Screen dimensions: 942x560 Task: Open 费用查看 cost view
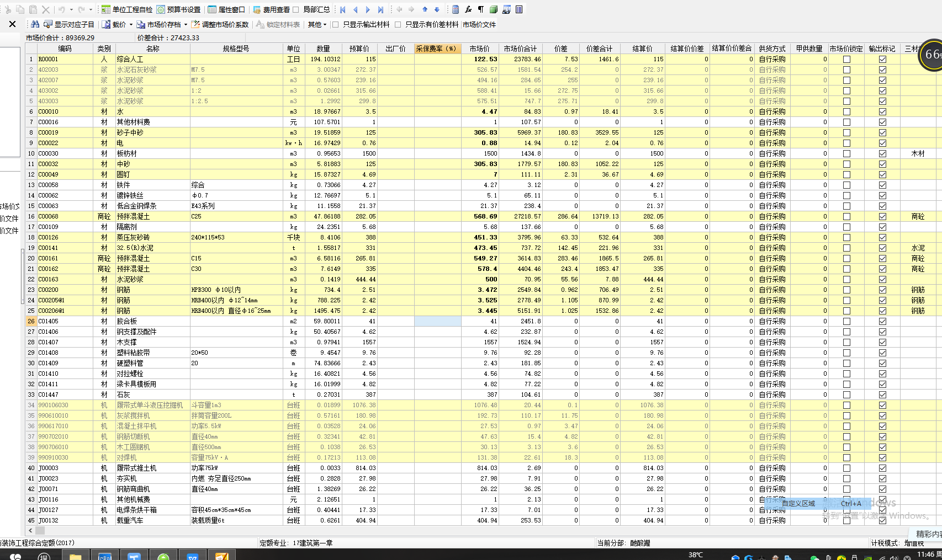(x=271, y=9)
